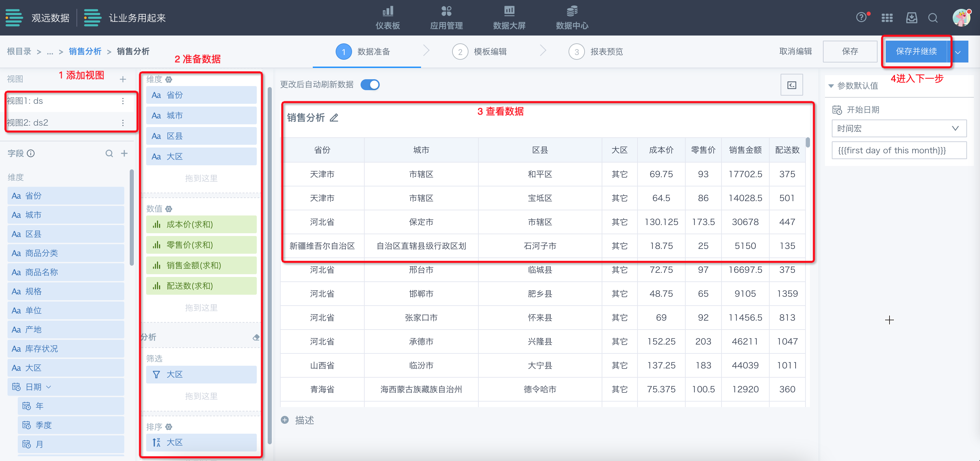This screenshot has height=461, width=980.
Task: Click the first day of this month input
Action: tap(899, 150)
